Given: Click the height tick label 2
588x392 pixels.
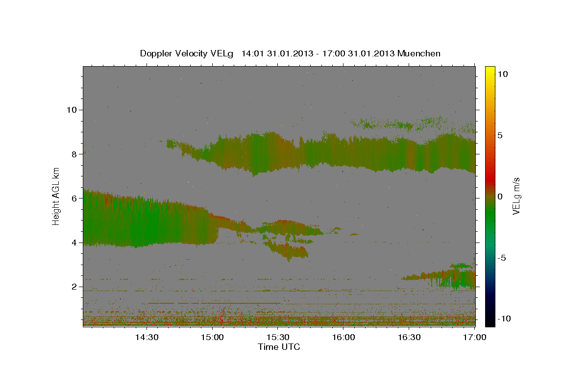Looking at the screenshot, I should coord(74,287).
